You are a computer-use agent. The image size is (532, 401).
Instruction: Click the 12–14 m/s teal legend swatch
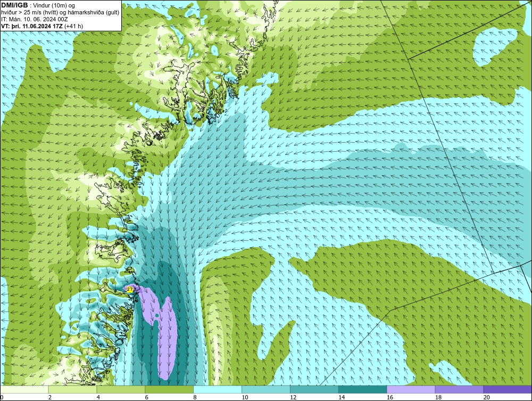coord(314,389)
